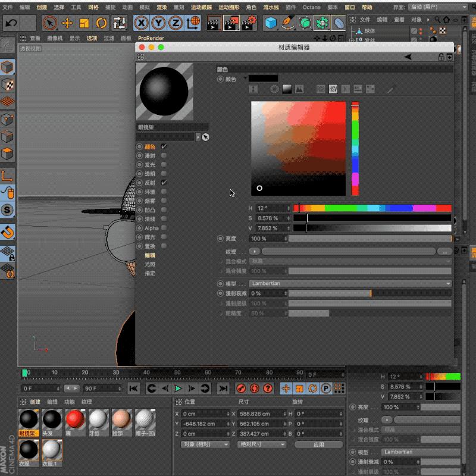The width and height of the screenshot is (476, 476).
Task: Add a cube primitive from toolbar
Action: [271, 23]
